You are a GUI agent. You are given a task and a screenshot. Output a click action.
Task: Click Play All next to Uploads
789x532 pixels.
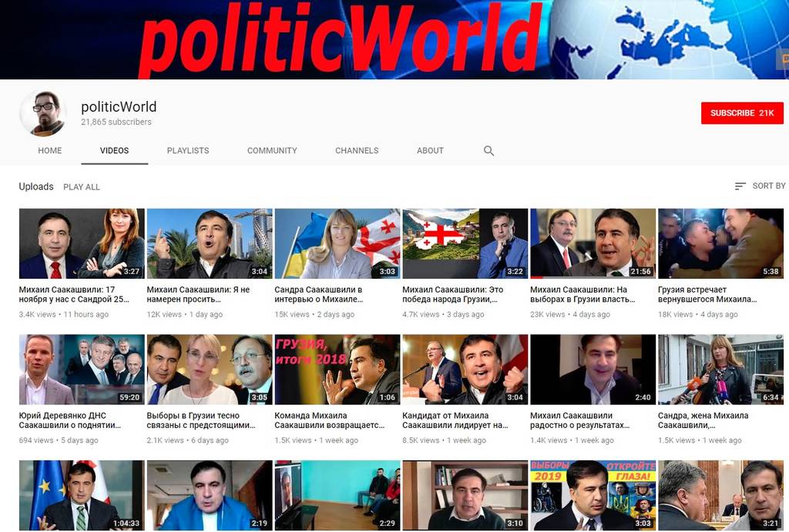[x=82, y=187]
